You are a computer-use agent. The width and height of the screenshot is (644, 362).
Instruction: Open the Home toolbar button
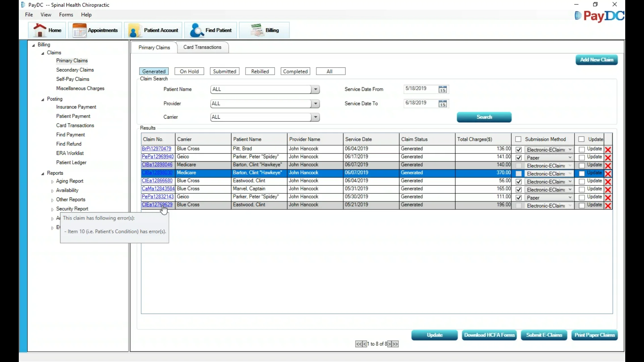pos(47,30)
